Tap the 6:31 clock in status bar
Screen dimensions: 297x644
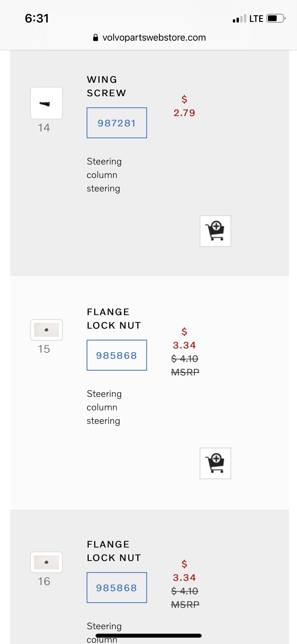(x=37, y=19)
